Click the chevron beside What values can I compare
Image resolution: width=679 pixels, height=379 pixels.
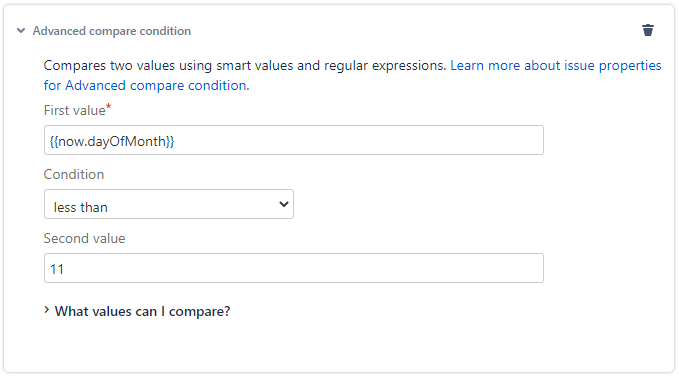coord(47,310)
